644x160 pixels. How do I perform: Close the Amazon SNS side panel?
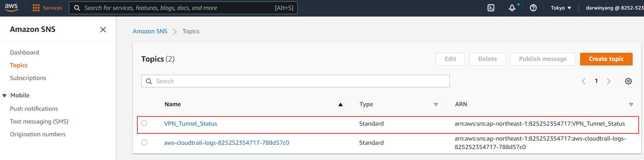tap(103, 29)
